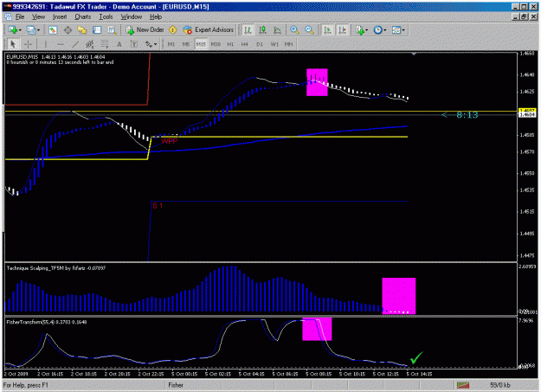The image size is (541, 392).
Task: Switch to W1 weekly timeframe
Action: (x=274, y=44)
